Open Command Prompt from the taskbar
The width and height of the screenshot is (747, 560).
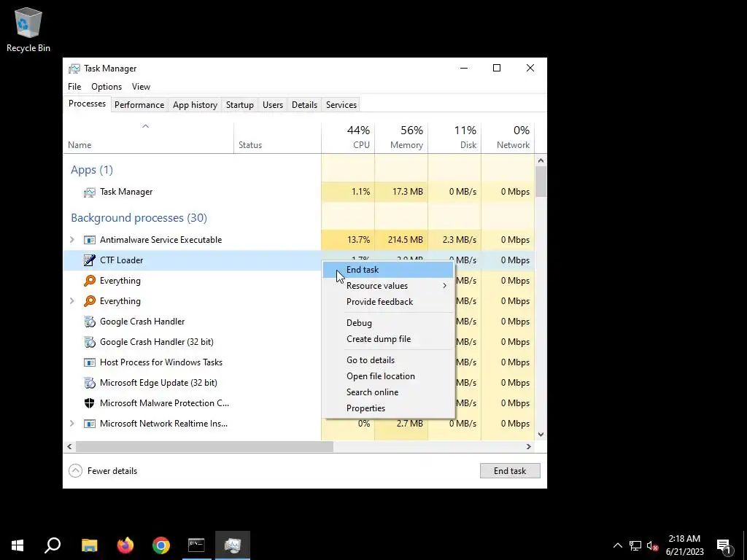196,545
